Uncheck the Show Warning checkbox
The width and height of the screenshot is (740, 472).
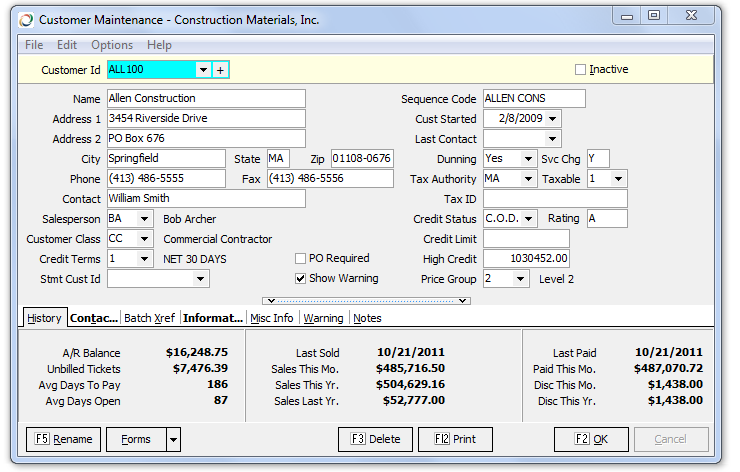[301, 279]
